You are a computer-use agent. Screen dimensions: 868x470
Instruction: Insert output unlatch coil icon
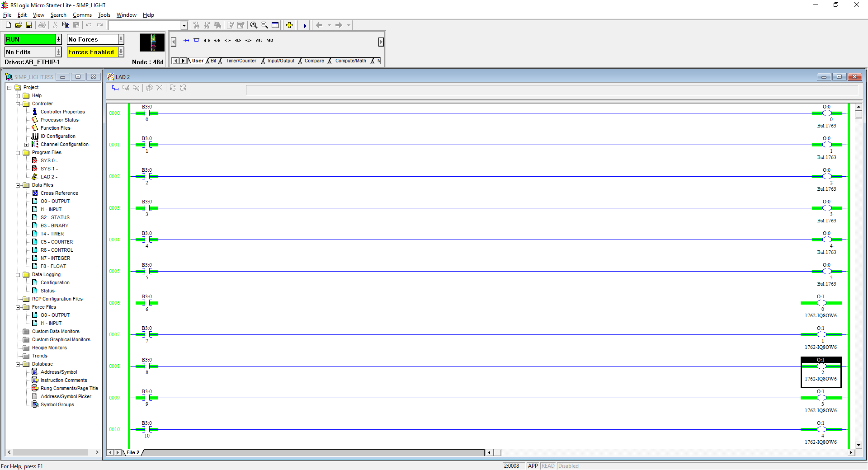tap(248, 41)
